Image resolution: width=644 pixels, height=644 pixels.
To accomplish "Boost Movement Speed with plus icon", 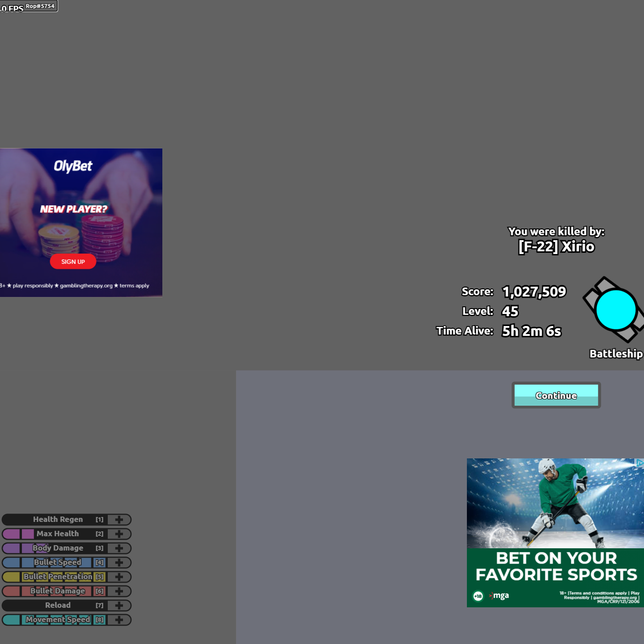I will point(119,619).
